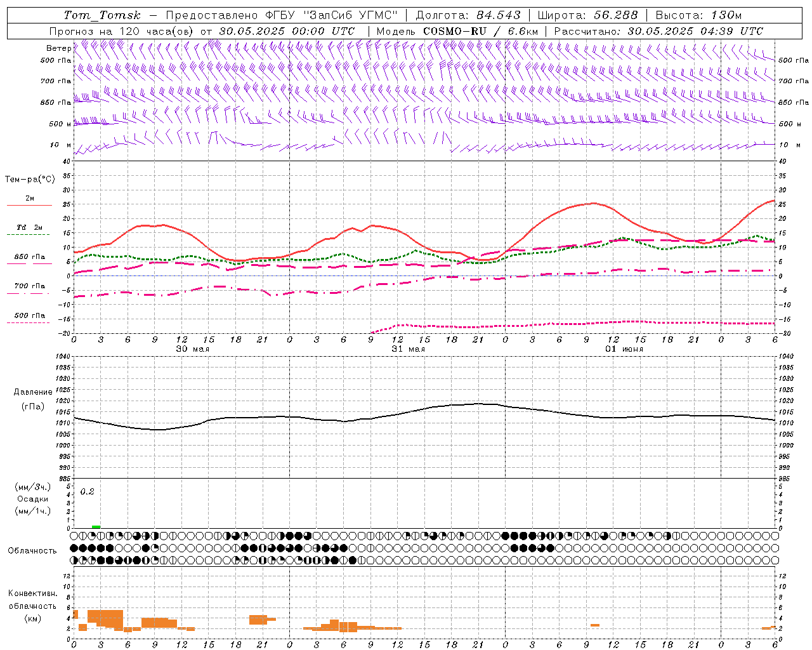Select the latitude value 'Широта: 56.288'
The image size is (812, 650).
click(587, 15)
